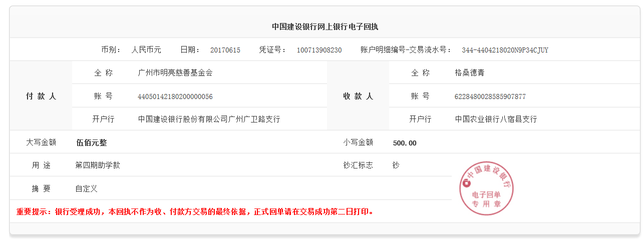The height and width of the screenshot is (240, 644).
Task: Click the 账号 label in the 付款人 section
Action: point(103,96)
